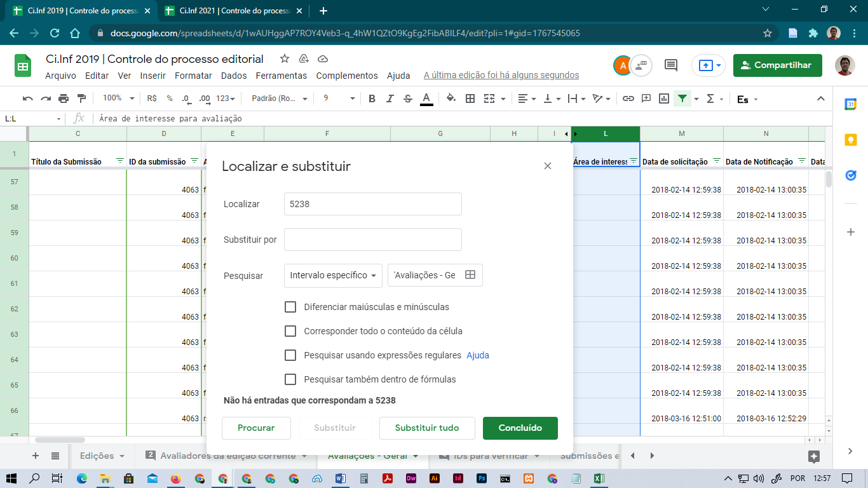Open Google Tasks side panel
Screen dimensions: 868x488
tap(851, 175)
